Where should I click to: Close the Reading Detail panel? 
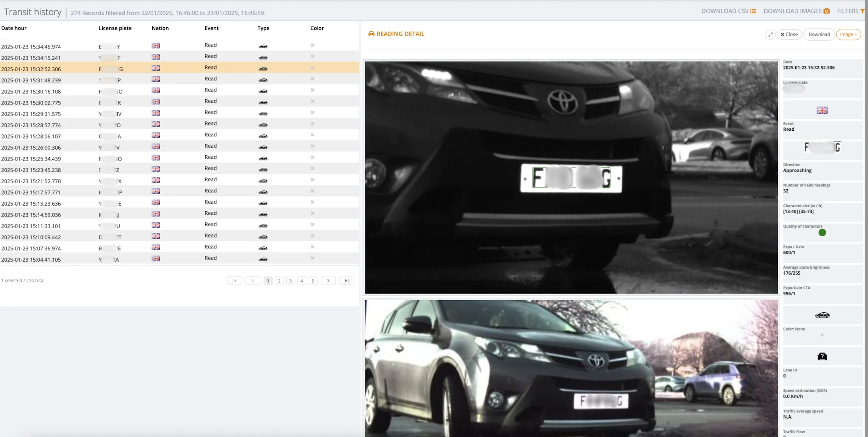tap(789, 34)
